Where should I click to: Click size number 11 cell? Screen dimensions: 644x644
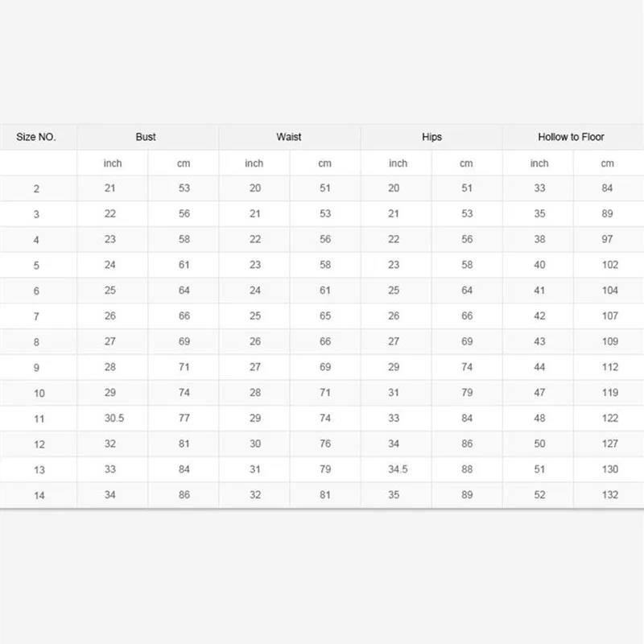point(39,419)
